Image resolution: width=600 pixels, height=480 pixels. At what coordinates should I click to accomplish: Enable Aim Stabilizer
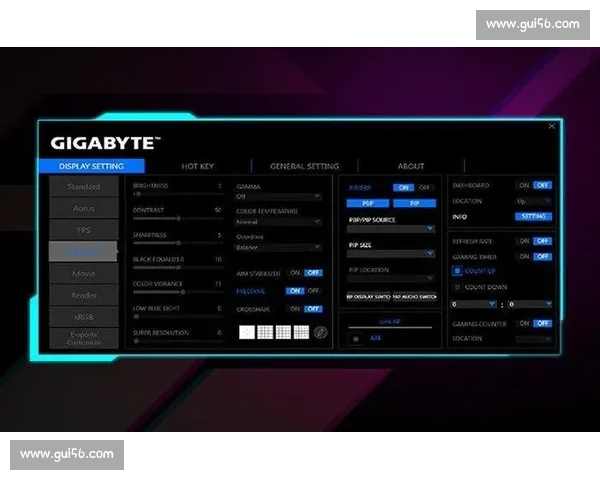tap(295, 273)
